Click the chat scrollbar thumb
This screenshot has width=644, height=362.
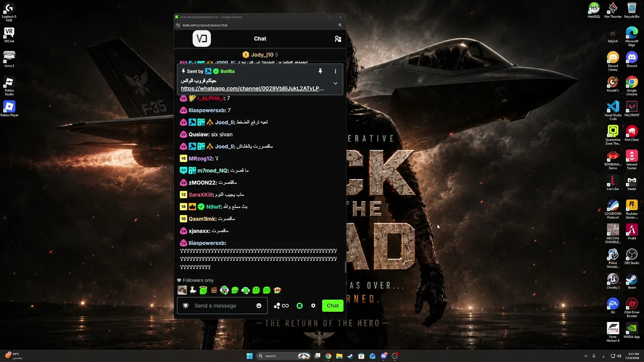pos(345,267)
